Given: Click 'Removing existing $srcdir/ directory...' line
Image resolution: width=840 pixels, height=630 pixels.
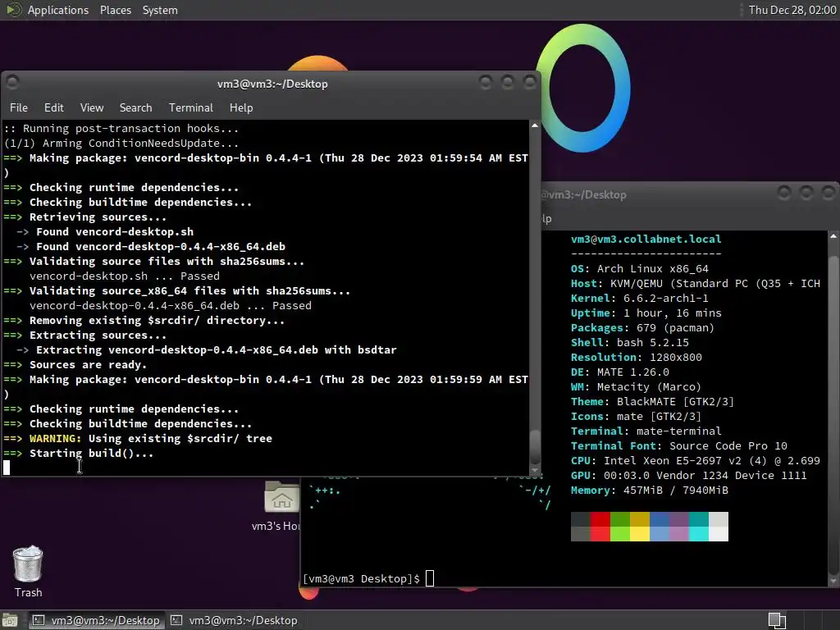Looking at the screenshot, I should [x=157, y=321].
